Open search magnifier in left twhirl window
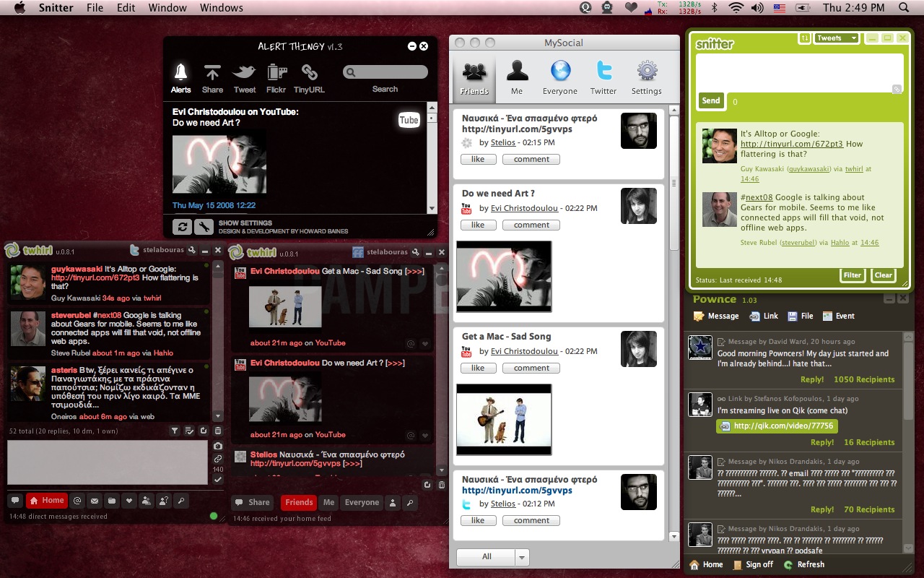Viewport: 924px width, 578px height. (x=181, y=500)
